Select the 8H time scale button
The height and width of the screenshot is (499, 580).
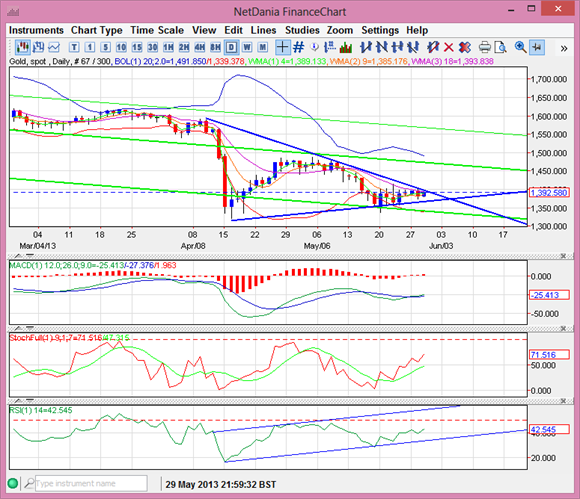(215, 47)
